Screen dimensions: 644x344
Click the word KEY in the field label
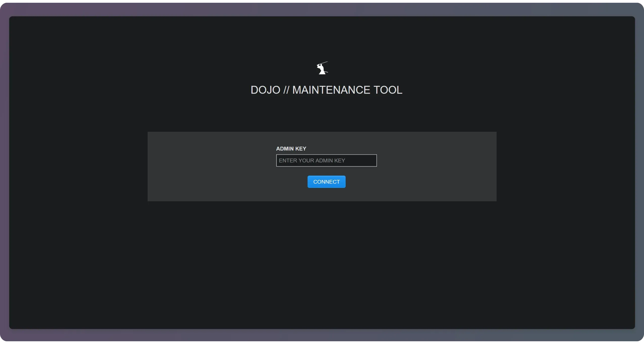click(x=301, y=149)
